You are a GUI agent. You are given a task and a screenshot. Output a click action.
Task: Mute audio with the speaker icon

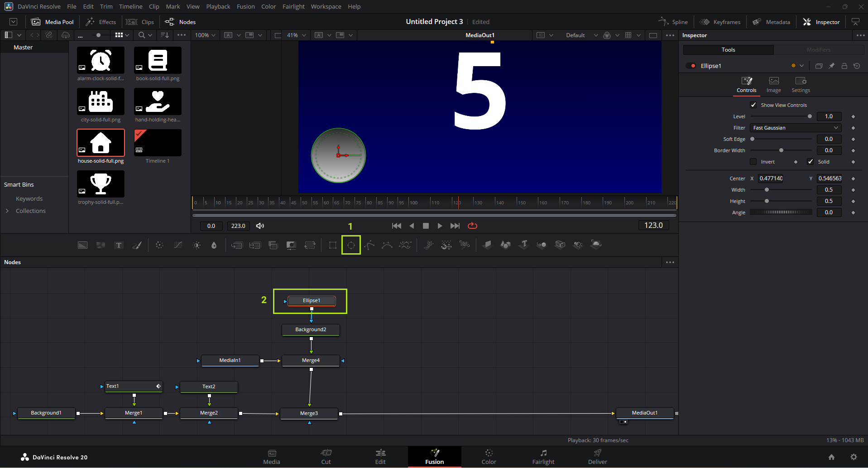(260, 226)
